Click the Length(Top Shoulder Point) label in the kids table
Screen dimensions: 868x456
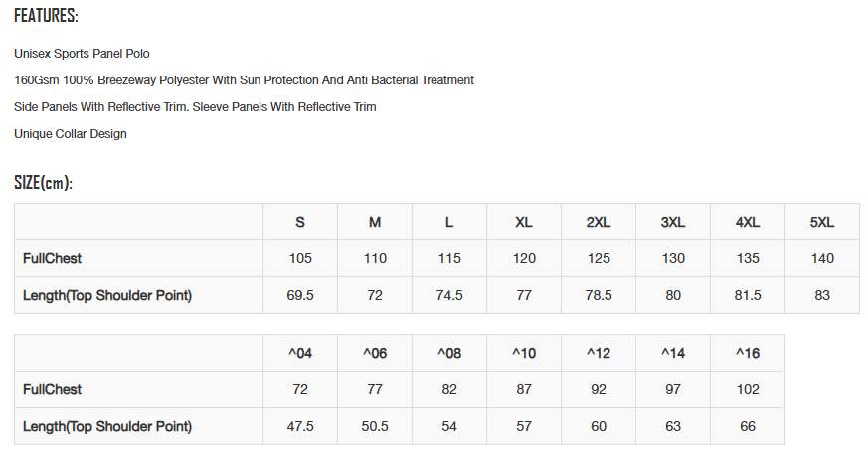pos(107,426)
